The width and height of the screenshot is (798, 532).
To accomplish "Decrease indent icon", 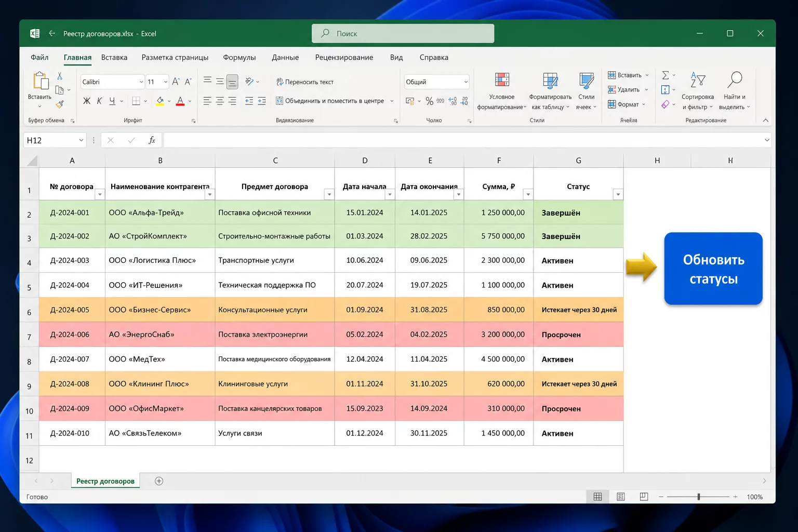I will [249, 101].
